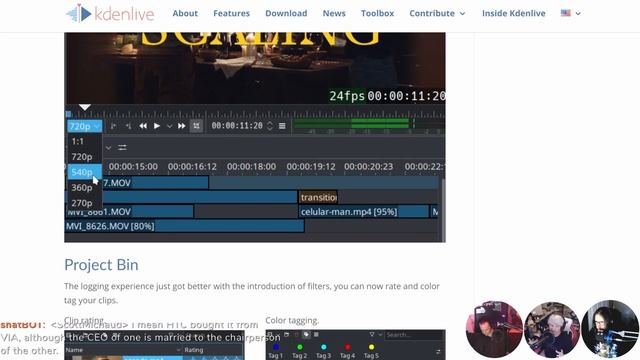
Task: Open the About page
Action: pos(185,13)
